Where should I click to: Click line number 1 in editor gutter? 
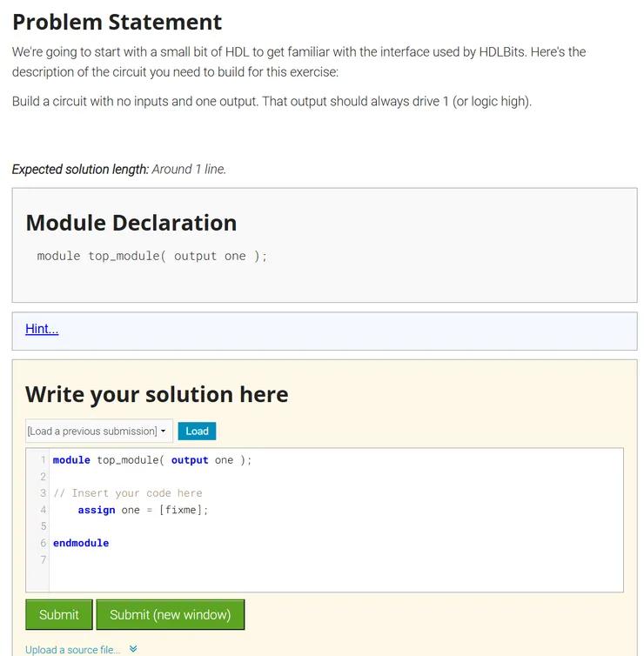pyautogui.click(x=43, y=459)
